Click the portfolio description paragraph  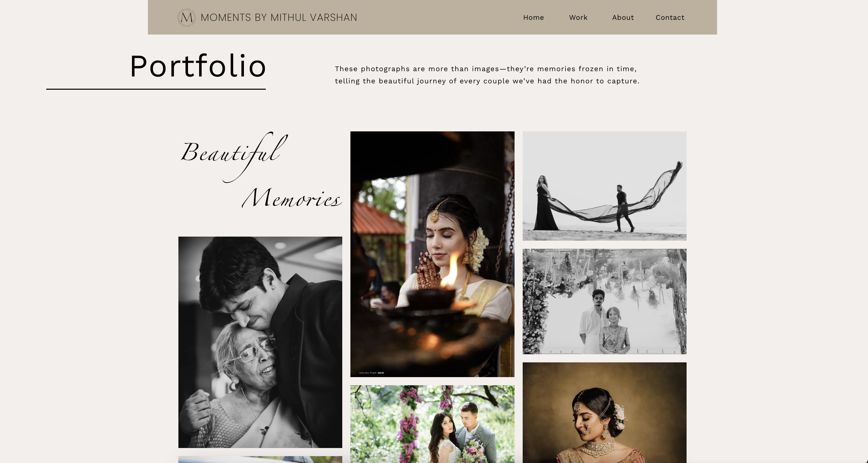tap(487, 75)
